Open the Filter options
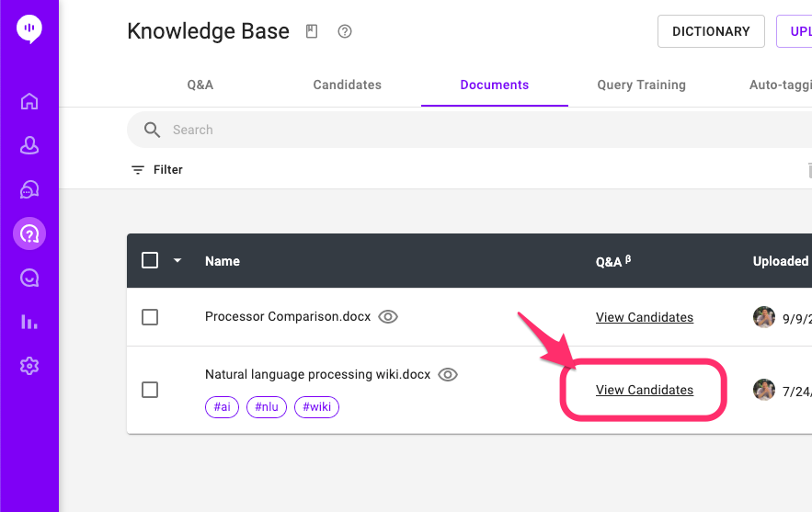Image resolution: width=812 pixels, height=512 pixels. pyautogui.click(x=157, y=170)
